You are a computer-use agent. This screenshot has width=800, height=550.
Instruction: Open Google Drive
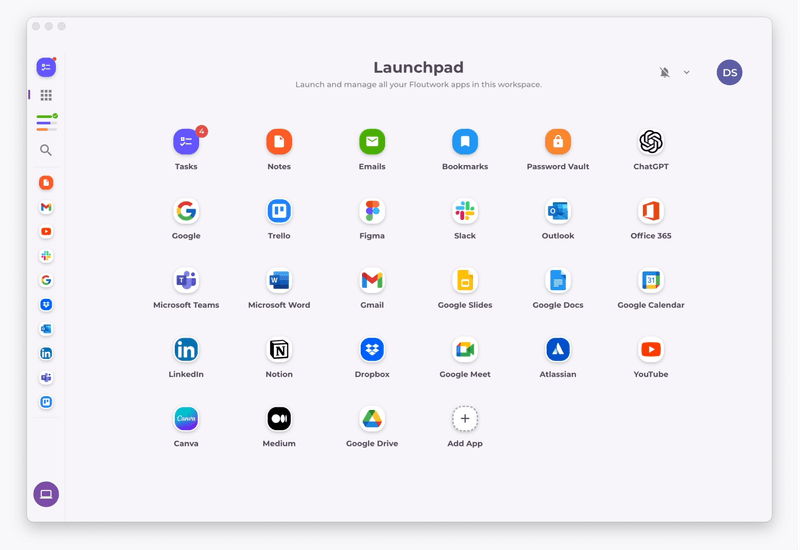point(372,419)
